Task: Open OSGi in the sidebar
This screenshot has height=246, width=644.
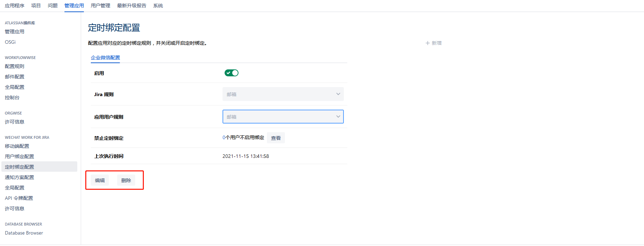Action: pos(10,42)
